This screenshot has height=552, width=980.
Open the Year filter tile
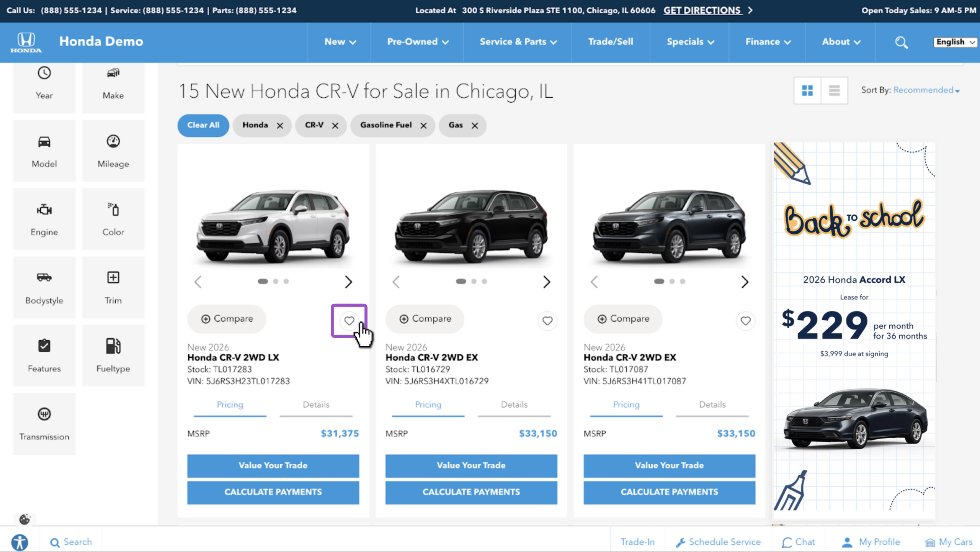point(44,87)
